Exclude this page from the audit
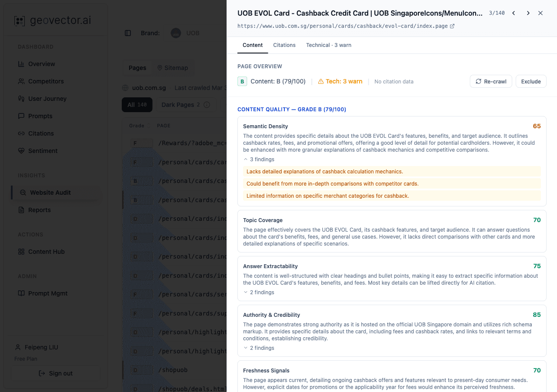This screenshot has height=392, width=557. coord(531,81)
